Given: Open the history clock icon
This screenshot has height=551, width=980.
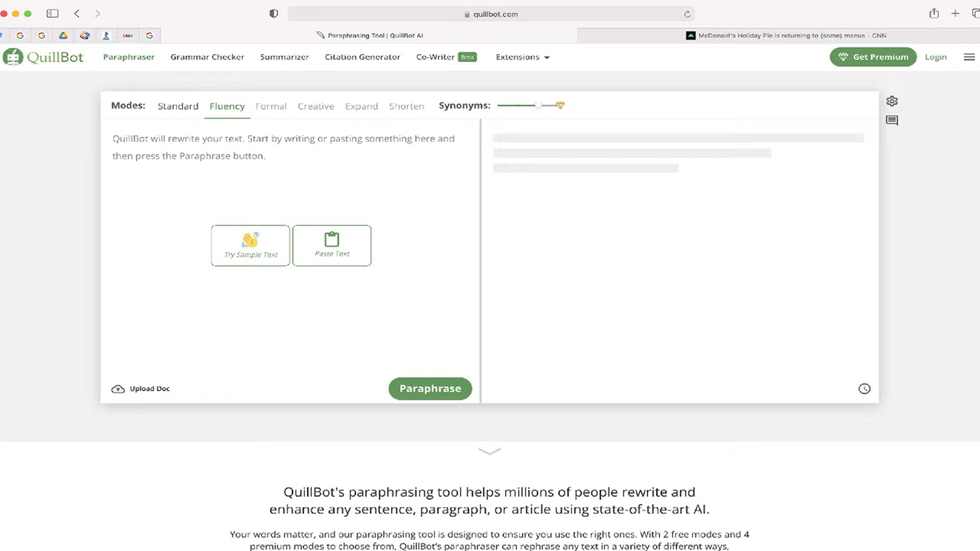Looking at the screenshot, I should click(x=864, y=389).
